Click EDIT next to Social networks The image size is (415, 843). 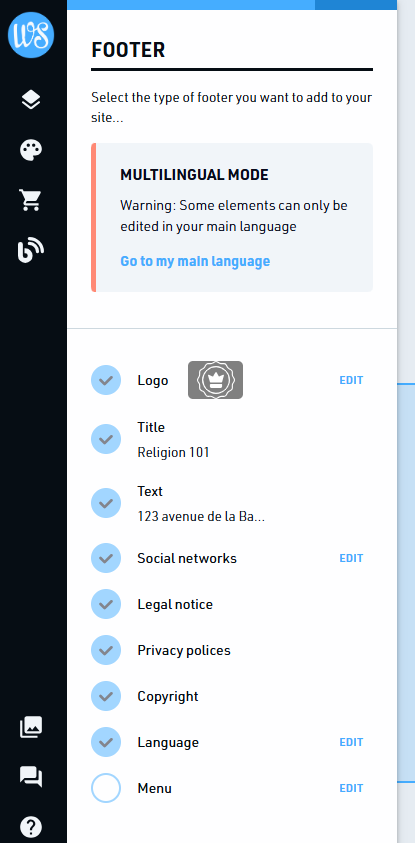[x=351, y=558]
